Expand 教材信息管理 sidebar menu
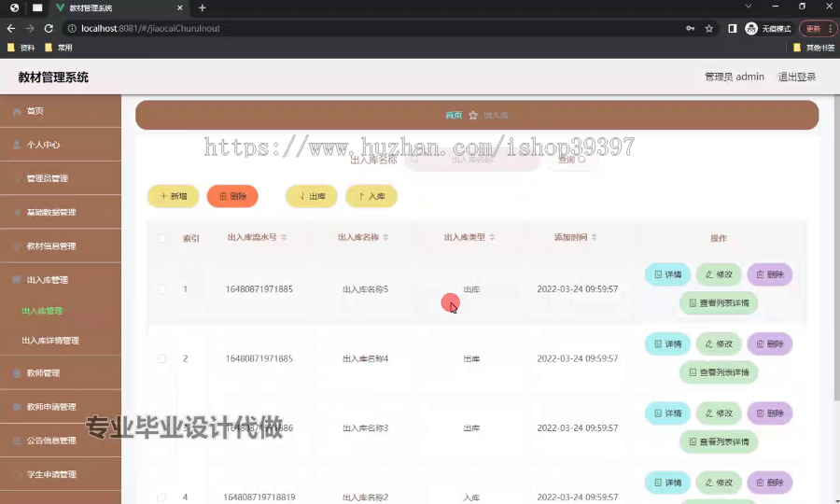This screenshot has width=840, height=504. tap(61, 245)
